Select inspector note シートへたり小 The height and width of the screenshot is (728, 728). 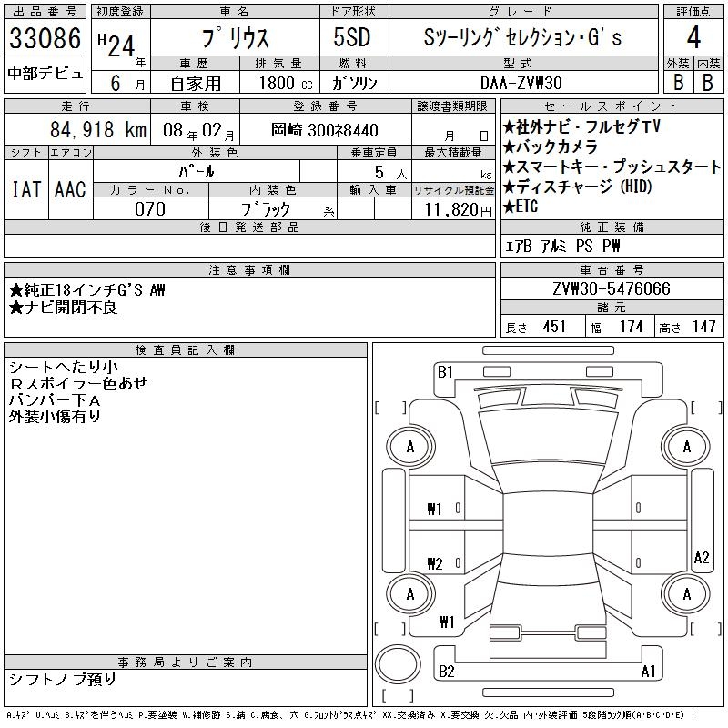tap(63, 368)
